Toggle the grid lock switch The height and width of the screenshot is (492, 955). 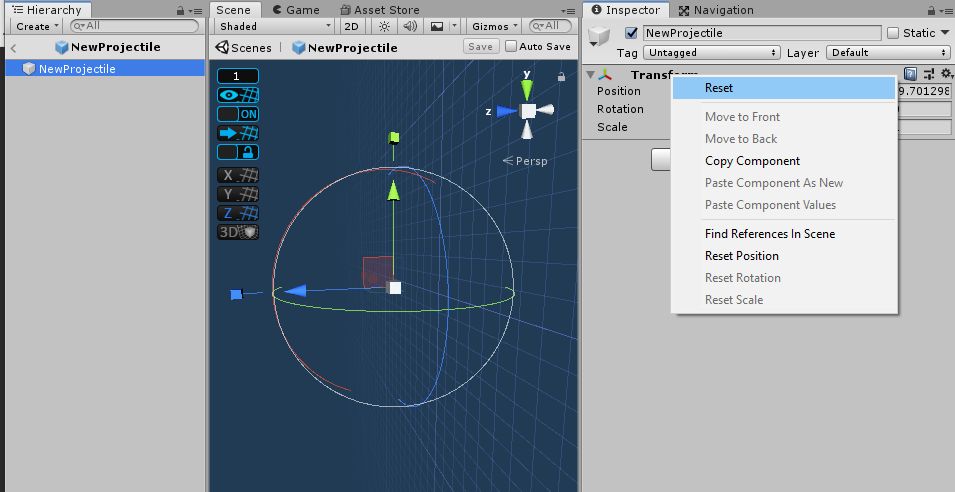[238, 152]
